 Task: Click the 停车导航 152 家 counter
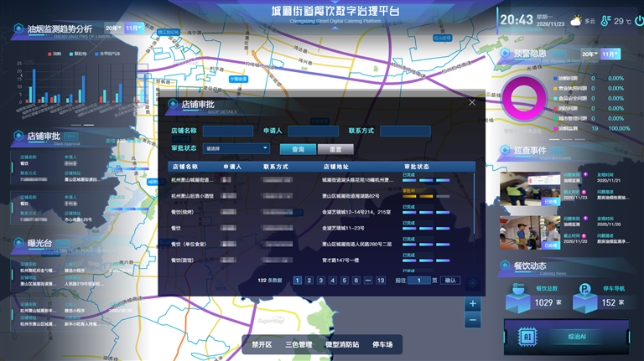(613, 302)
